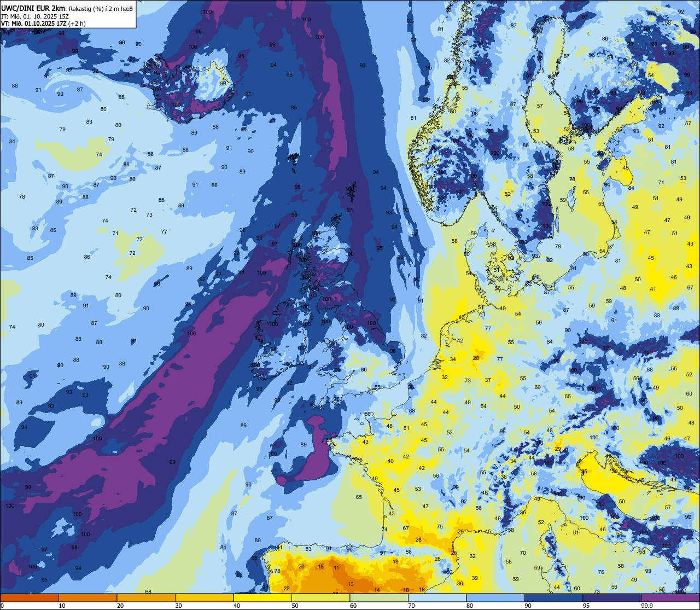Image resolution: width=700 pixels, height=610 pixels.
Task: Click the light green 60–70 legend segment
Action: [379, 597]
